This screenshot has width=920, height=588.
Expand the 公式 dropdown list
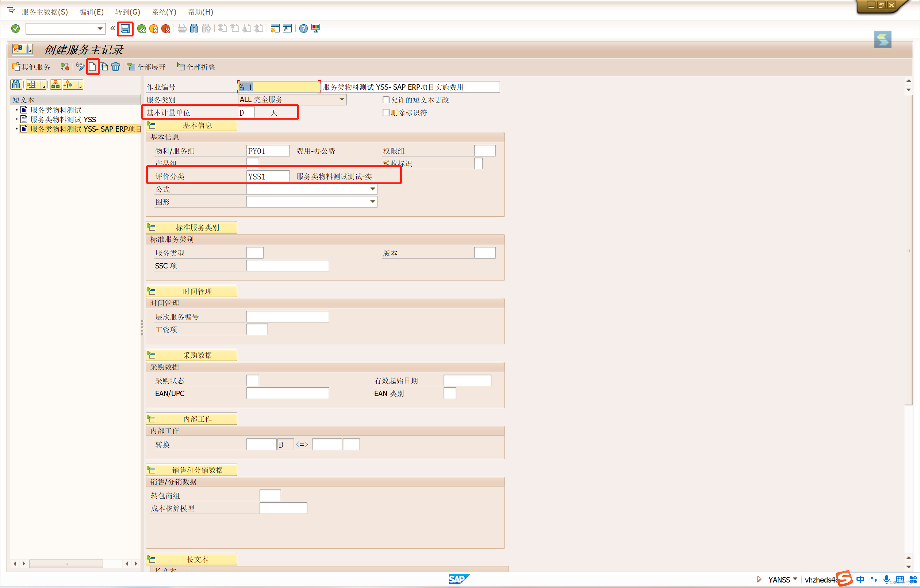pos(372,189)
